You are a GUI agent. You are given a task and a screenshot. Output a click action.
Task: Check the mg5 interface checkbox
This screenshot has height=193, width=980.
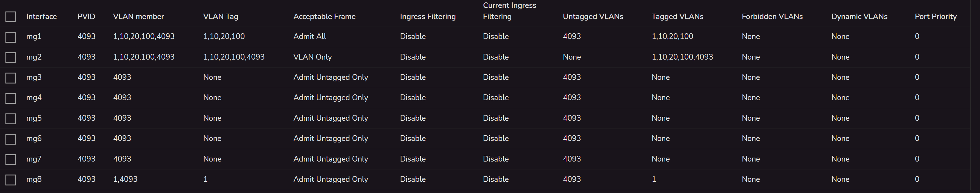click(x=11, y=119)
